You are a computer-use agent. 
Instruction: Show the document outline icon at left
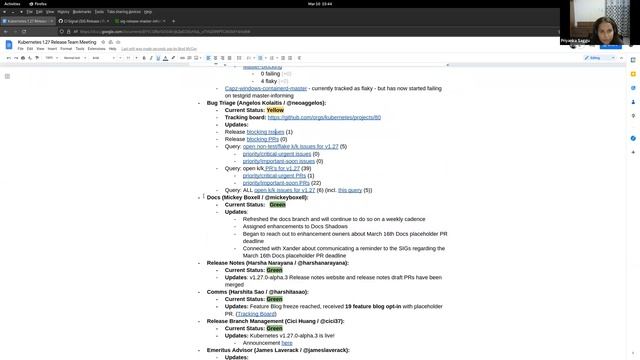point(7,76)
